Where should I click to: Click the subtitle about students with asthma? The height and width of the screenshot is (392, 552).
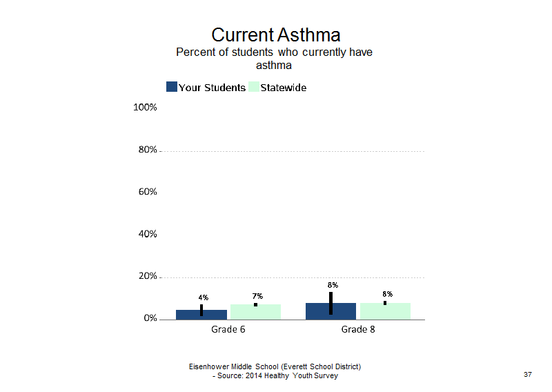(274, 59)
